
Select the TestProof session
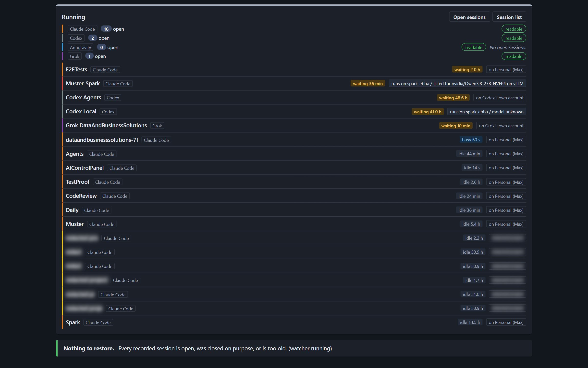[x=78, y=182]
